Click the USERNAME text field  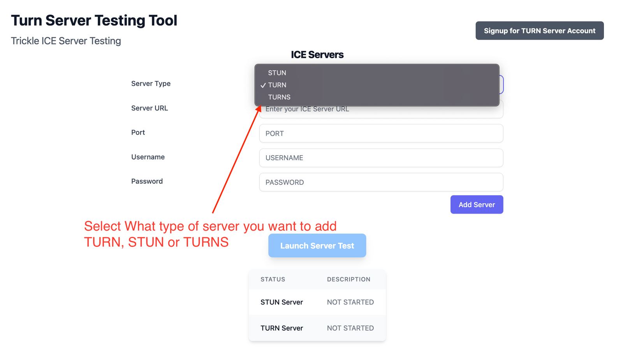tap(381, 158)
